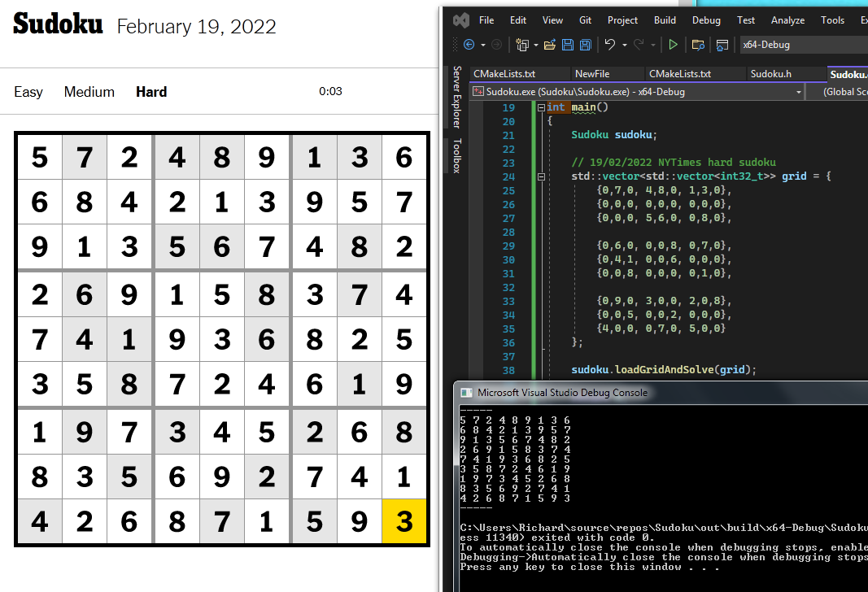Open the Server Explorer side panel tab
This screenshot has height=592, width=868.
456,96
